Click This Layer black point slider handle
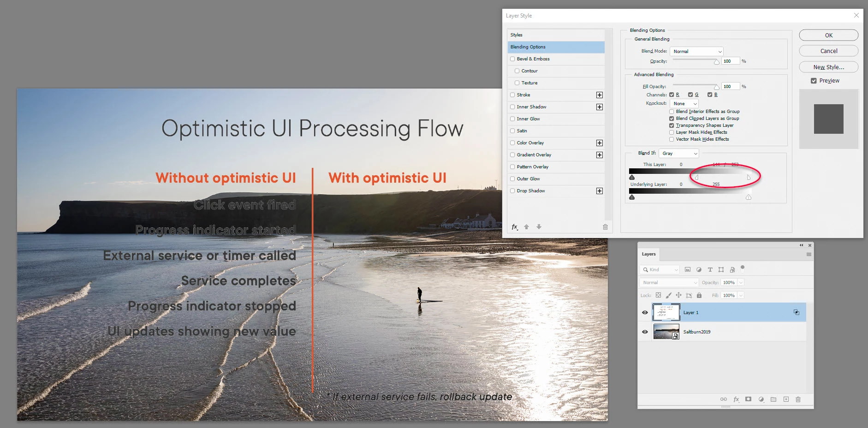The height and width of the screenshot is (428, 868). pos(632,178)
